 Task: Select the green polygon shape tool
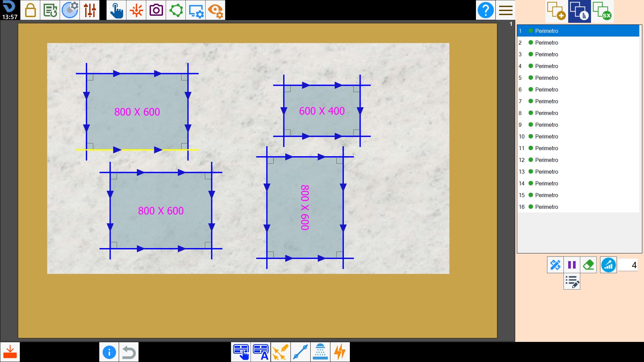[176, 10]
